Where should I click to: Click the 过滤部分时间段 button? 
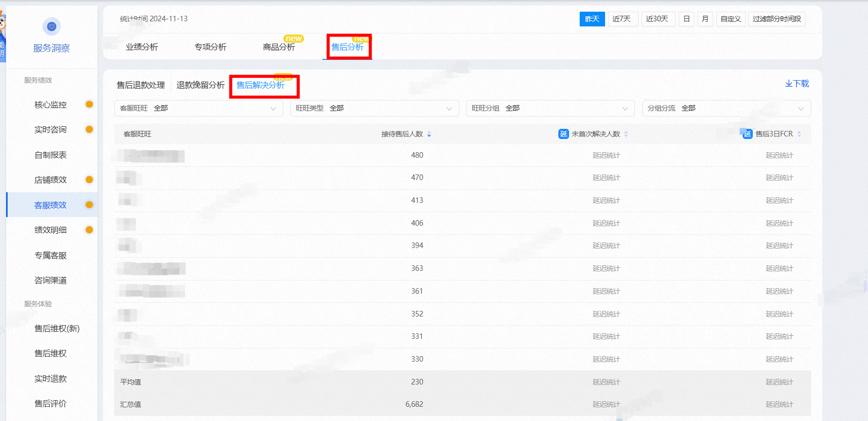coord(777,19)
